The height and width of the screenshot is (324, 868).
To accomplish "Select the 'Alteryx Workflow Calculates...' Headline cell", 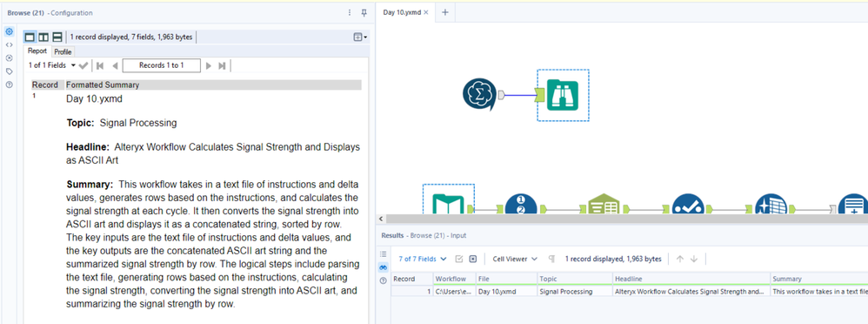I will tap(691, 291).
